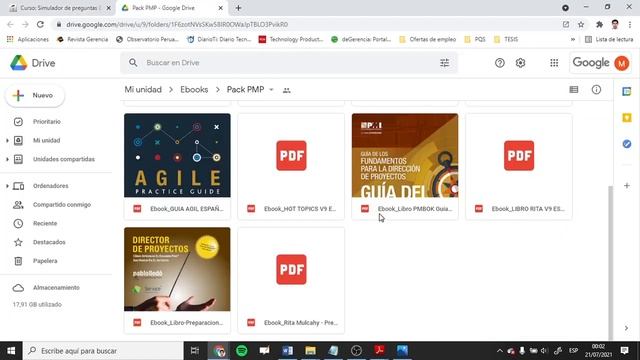Expand Unidades compartidas tree
Image resolution: width=640 pixels, height=360 pixels.
pyautogui.click(x=7, y=159)
